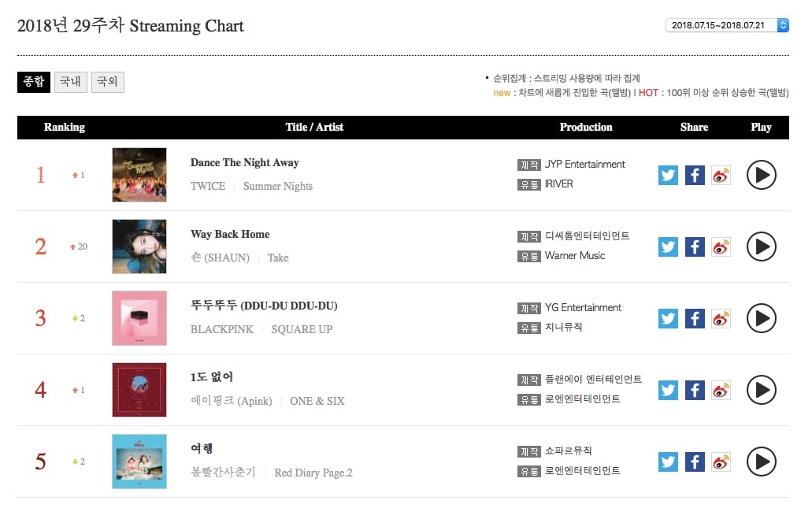Share DDU-DU DDU-DU on Twitter
The width and height of the screenshot is (812, 508).
[668, 318]
